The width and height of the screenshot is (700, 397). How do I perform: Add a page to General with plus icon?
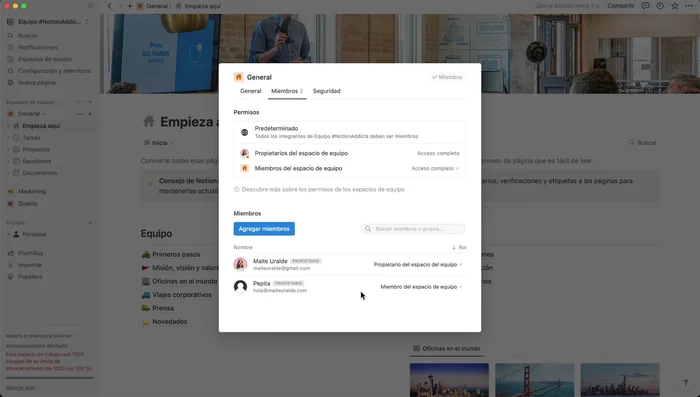(90, 114)
